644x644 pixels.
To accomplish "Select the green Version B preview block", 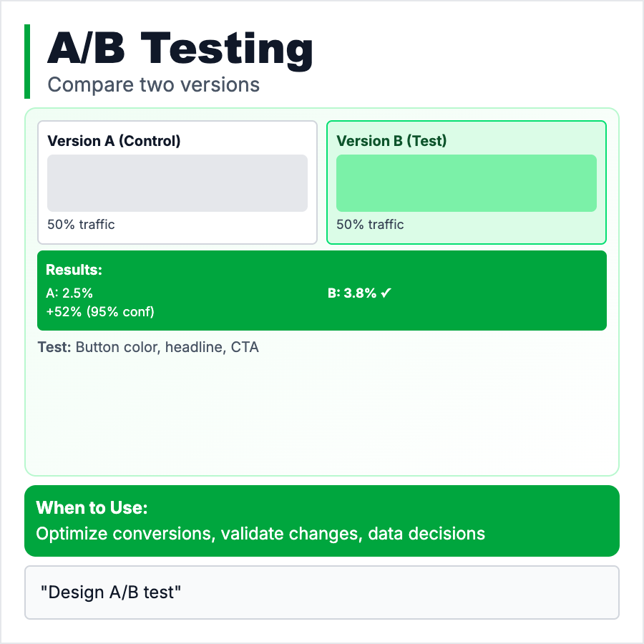I will click(x=467, y=183).
